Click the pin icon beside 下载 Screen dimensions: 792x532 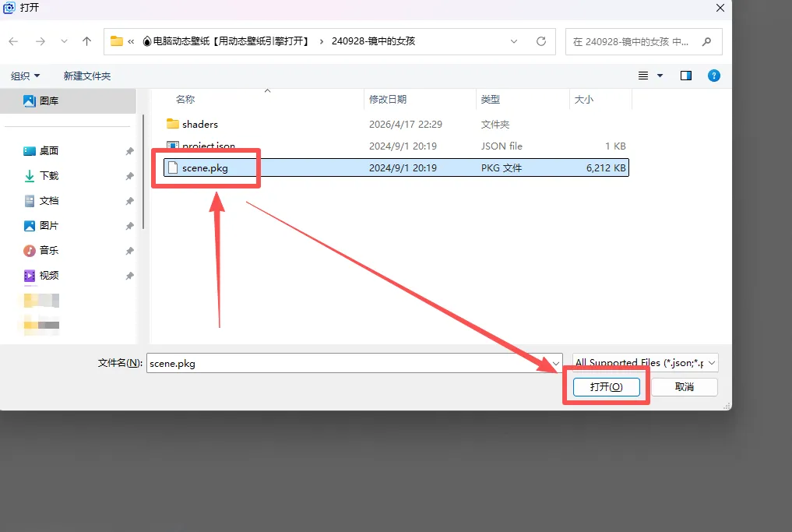[x=130, y=176]
